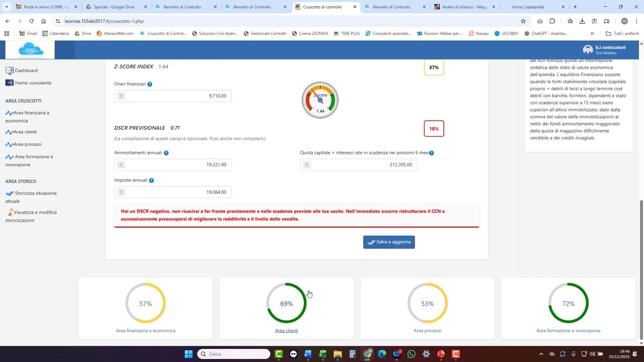The height and width of the screenshot is (362, 644).
Task: Open the Area clienti link below chart
Action: click(x=286, y=331)
